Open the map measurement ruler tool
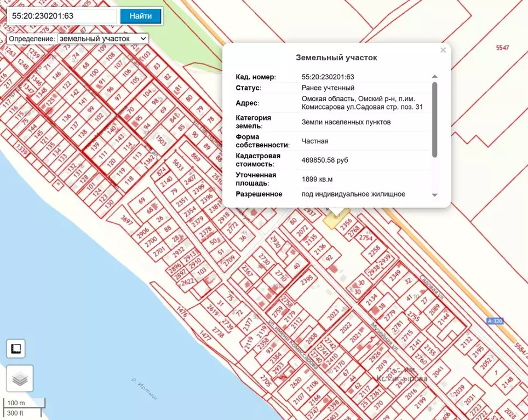The image size is (528, 420). (16, 349)
